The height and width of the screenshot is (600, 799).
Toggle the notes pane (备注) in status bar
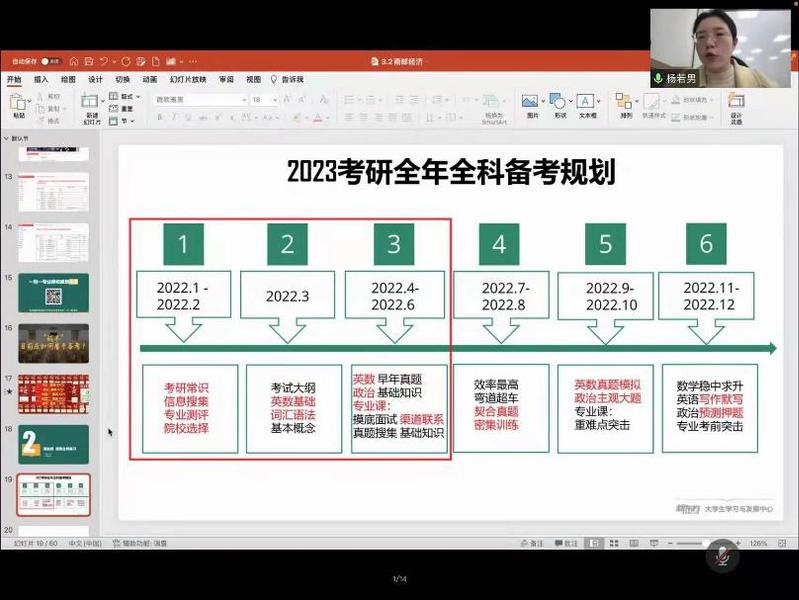point(532,543)
